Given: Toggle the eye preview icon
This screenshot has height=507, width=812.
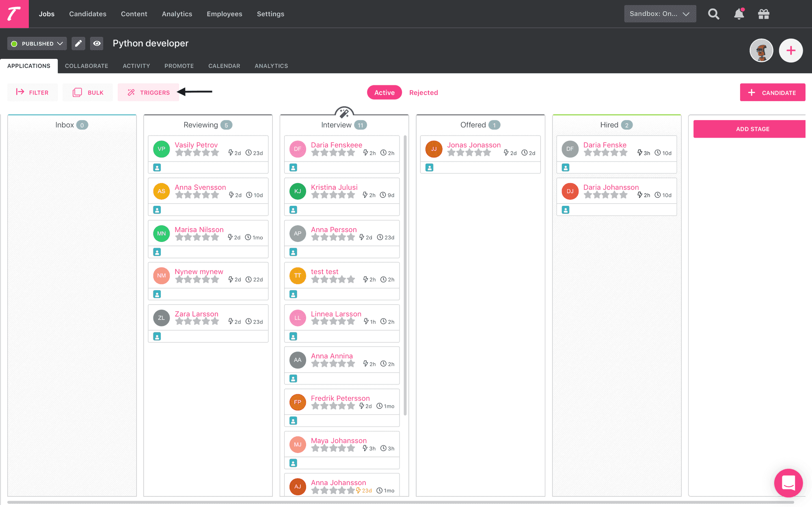Looking at the screenshot, I should [97, 43].
